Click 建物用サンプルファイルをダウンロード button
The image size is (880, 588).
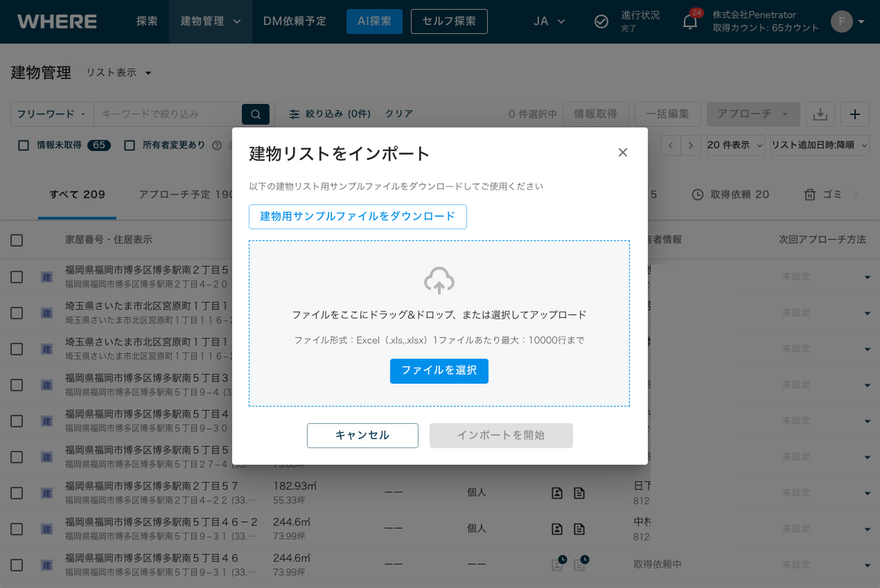click(358, 216)
